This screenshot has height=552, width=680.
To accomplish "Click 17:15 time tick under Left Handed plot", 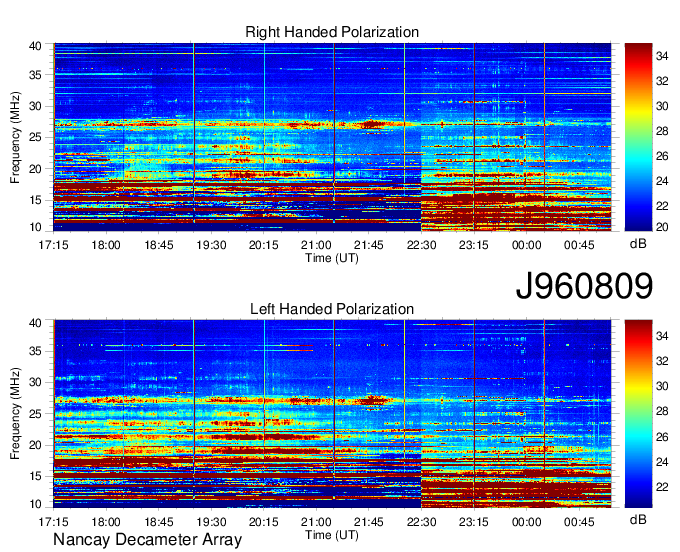I will point(53,522).
